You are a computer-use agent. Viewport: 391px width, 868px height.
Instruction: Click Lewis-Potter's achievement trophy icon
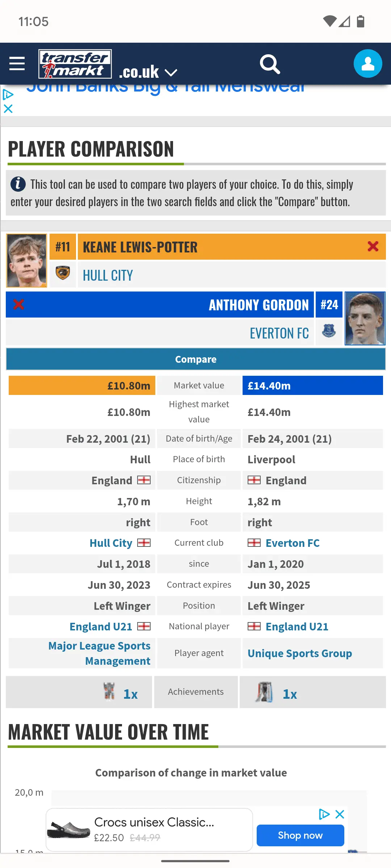pos(109,691)
